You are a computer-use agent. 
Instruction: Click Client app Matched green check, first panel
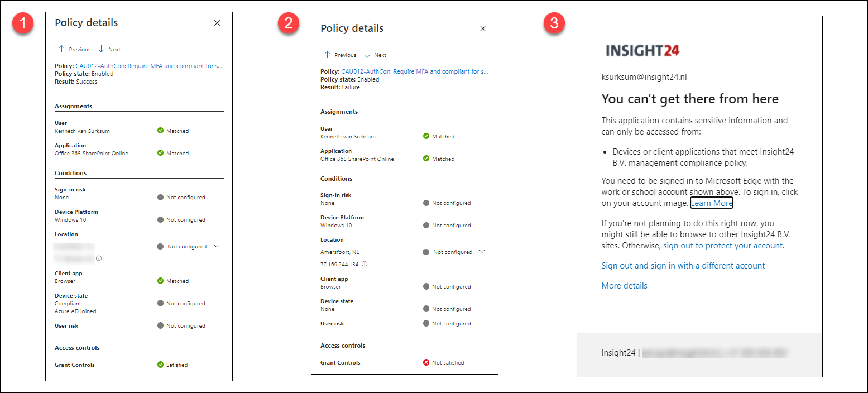[x=160, y=281]
